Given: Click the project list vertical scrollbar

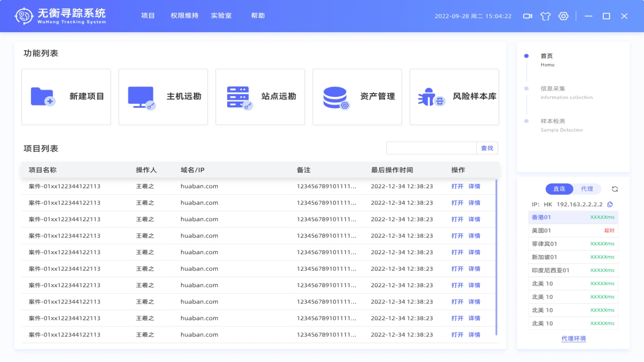Looking at the screenshot, I should 496,257.
